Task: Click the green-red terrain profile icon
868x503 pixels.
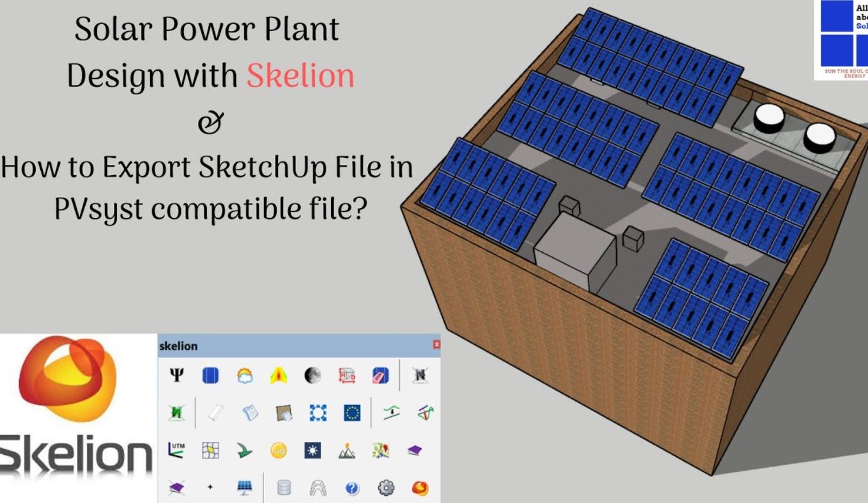Action: (x=425, y=413)
